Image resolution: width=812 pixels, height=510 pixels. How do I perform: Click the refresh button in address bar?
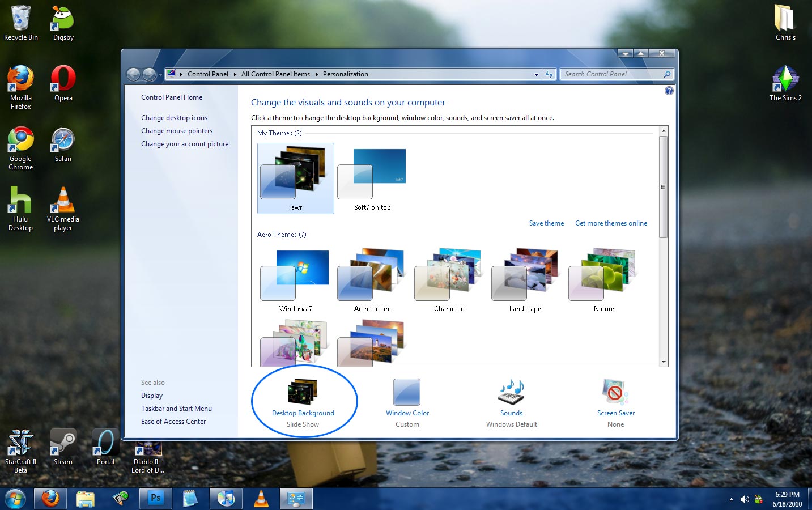coord(549,74)
